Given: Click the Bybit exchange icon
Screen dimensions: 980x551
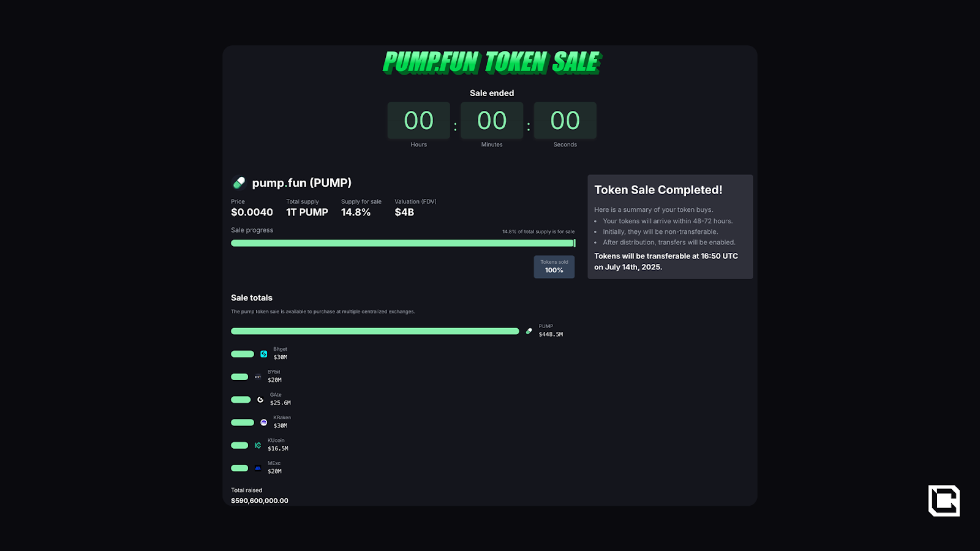Looking at the screenshot, I should pos(258,377).
